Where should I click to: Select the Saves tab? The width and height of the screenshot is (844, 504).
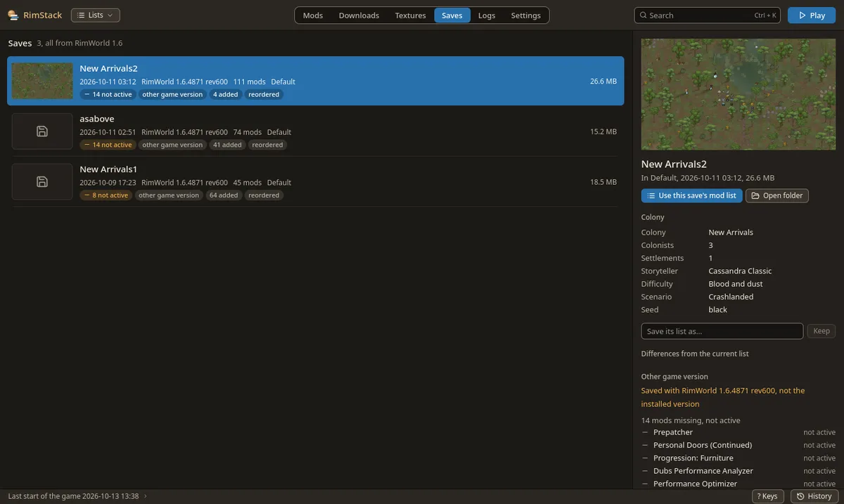click(452, 15)
